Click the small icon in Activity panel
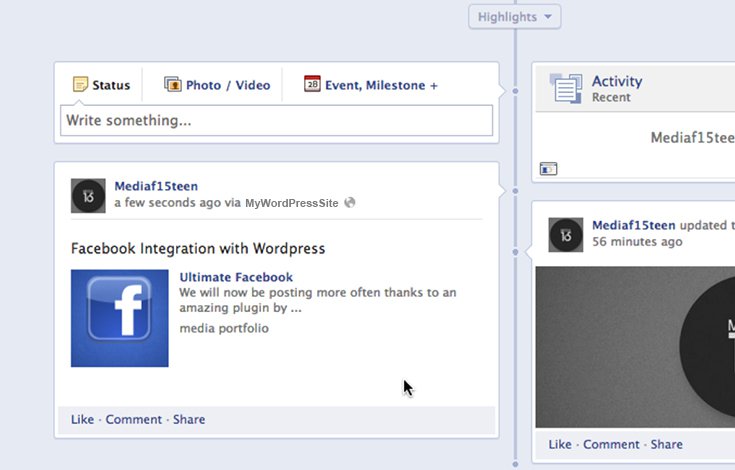Image resolution: width=735 pixels, height=470 pixels. click(548, 169)
